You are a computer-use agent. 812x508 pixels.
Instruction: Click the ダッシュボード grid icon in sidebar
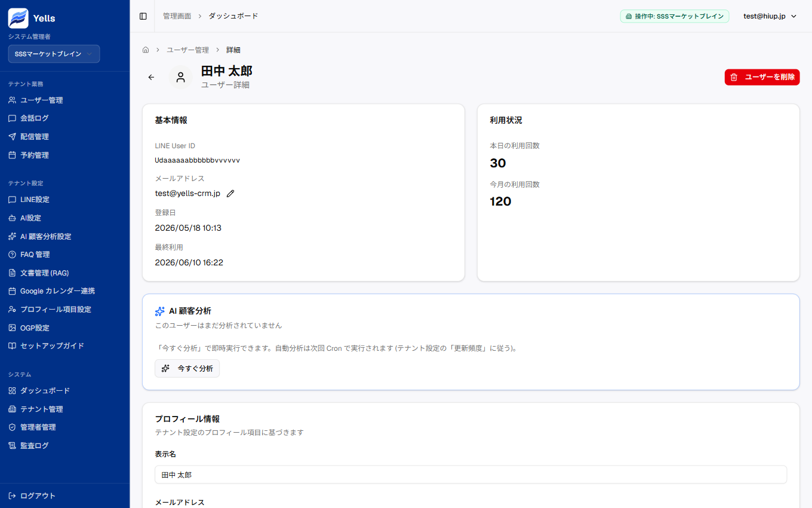12,391
